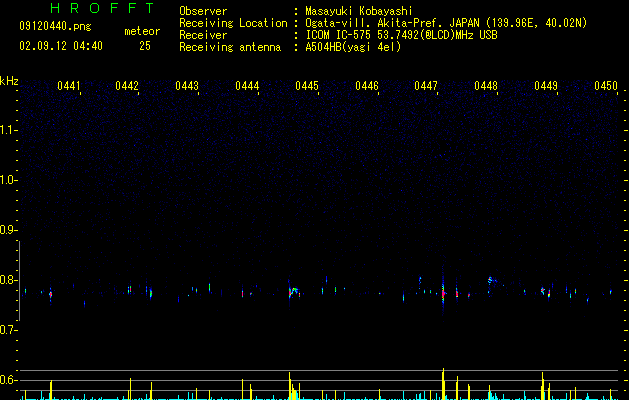Viewport: 629px width, 400px height.
Task: Click the 'Receiver' field label
Action: tap(203, 35)
